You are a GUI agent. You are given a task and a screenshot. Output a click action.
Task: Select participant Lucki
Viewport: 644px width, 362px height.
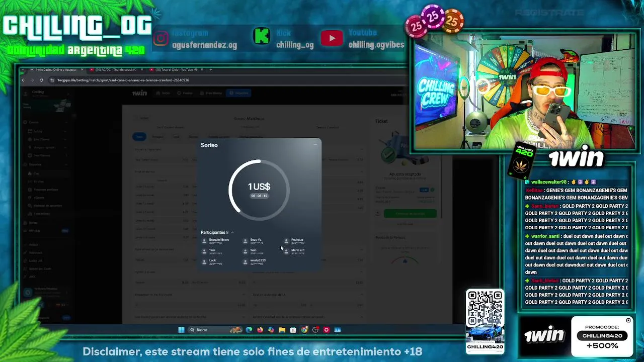click(x=212, y=262)
